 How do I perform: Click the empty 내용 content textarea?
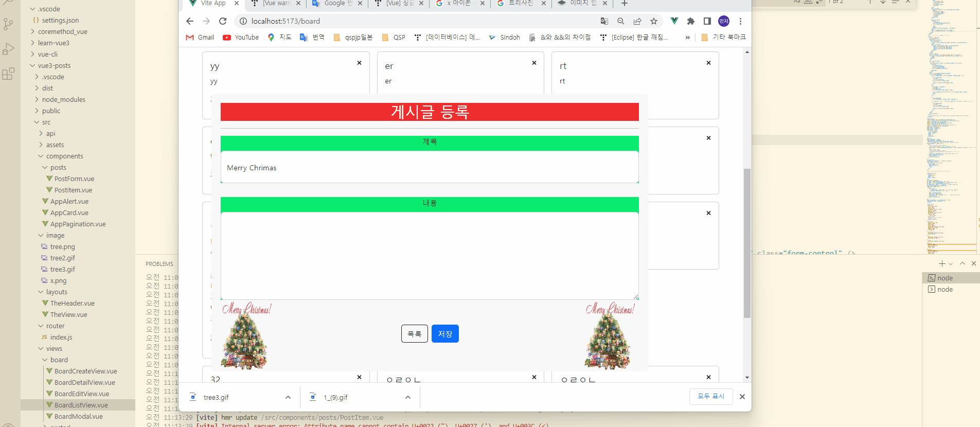point(430,256)
